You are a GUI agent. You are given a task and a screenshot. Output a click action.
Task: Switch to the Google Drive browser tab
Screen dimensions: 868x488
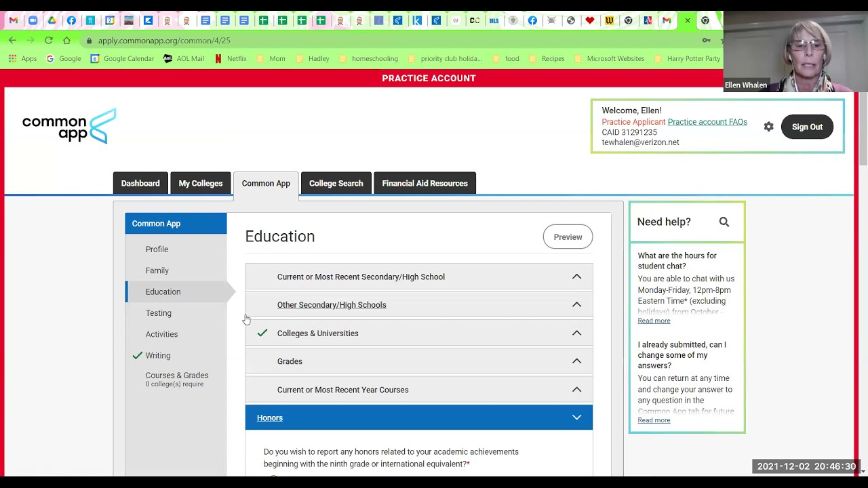52,20
